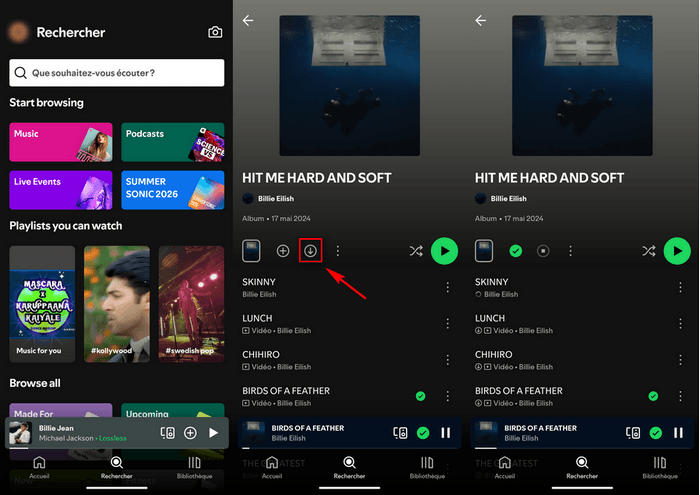The height and width of the screenshot is (495, 700).
Task: Tap album preview thumbnail in middle screen
Action: pyautogui.click(x=251, y=251)
